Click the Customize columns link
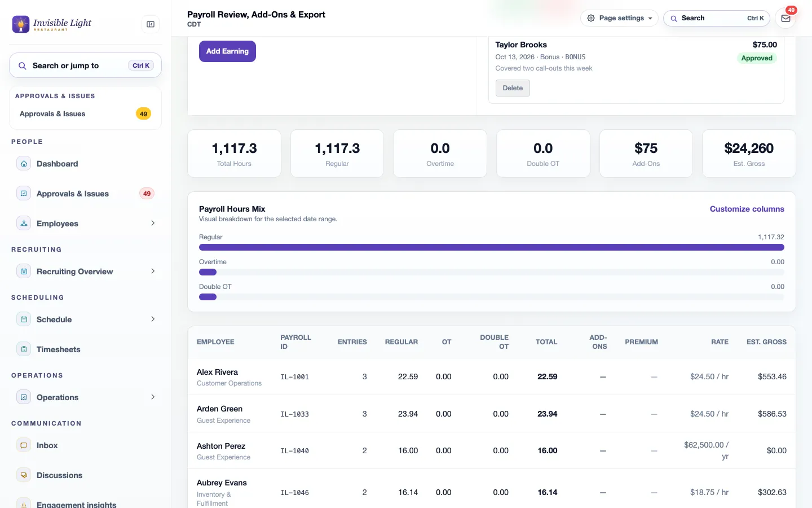 [x=747, y=209]
